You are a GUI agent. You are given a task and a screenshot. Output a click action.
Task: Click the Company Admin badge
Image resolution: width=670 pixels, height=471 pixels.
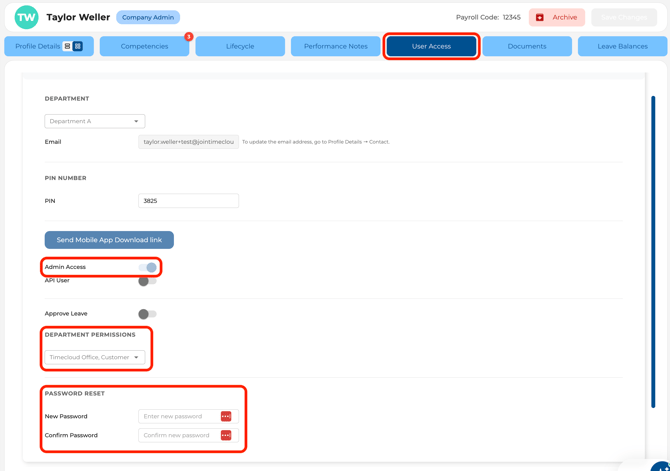point(148,17)
